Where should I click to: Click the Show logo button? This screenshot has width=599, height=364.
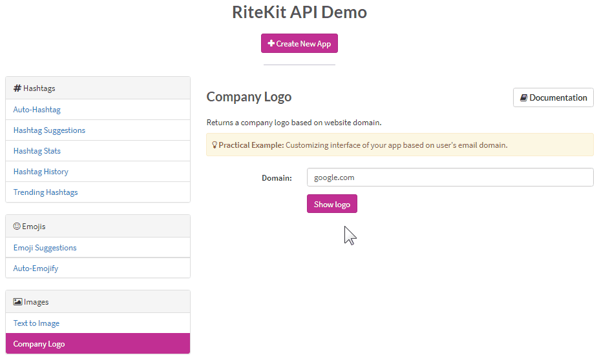pyautogui.click(x=332, y=204)
